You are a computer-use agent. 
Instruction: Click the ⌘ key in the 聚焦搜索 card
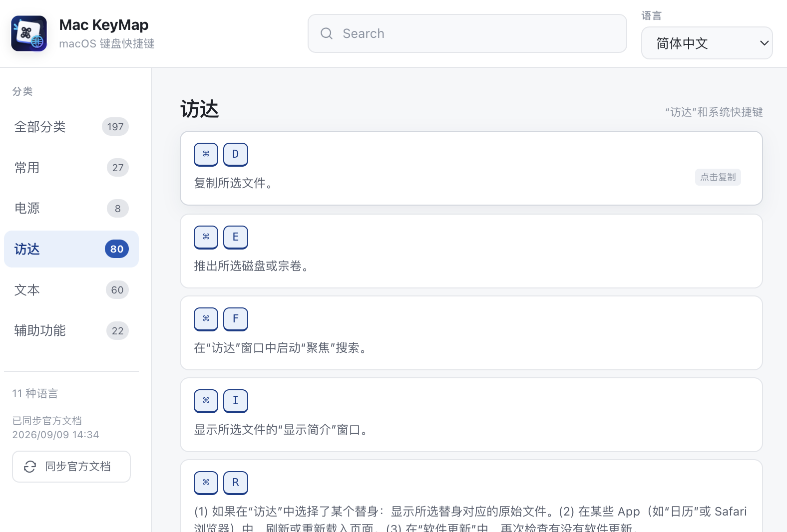[206, 319]
